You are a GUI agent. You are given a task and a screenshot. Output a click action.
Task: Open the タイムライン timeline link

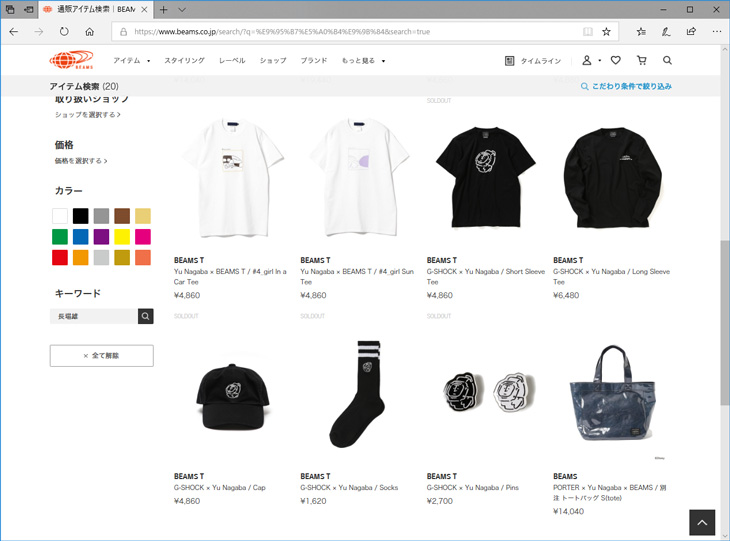(533, 61)
